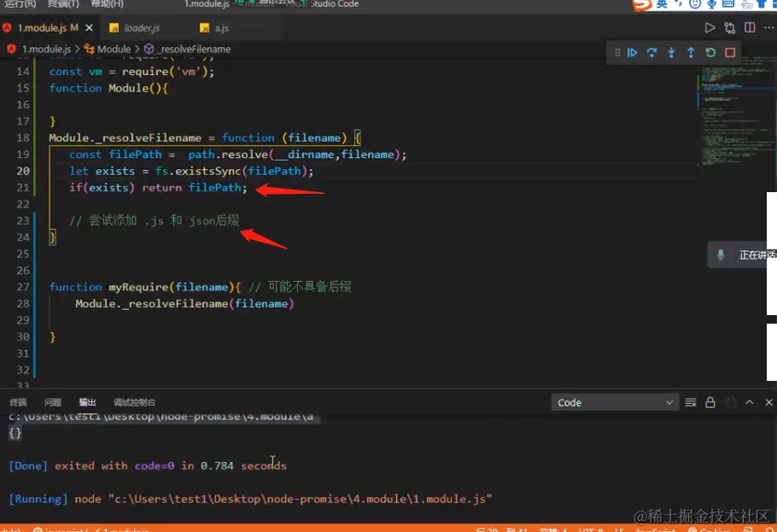777x532 pixels.
Task: Step over in the debug toolbar
Action: click(x=651, y=53)
